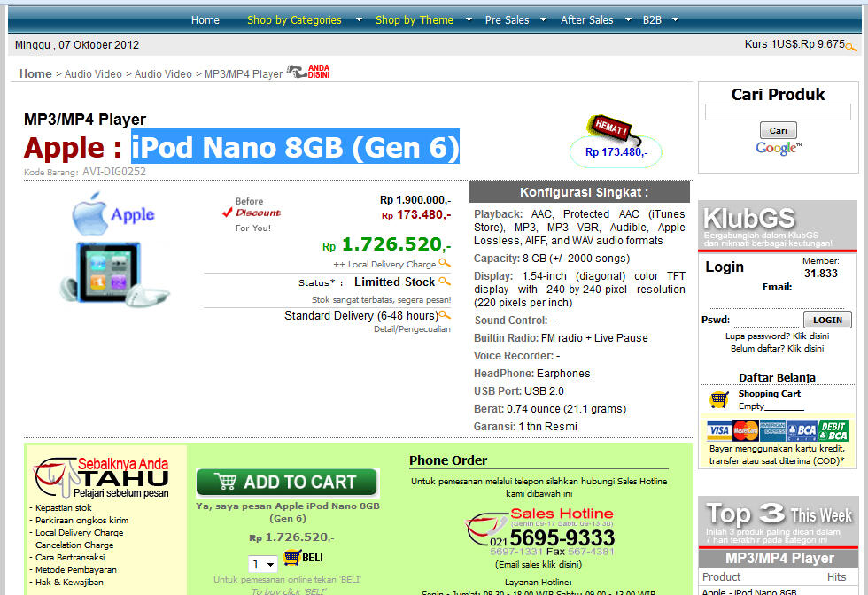Click the shopping cart icon in Daftar Belanja
This screenshot has width=868, height=595.
719,398
